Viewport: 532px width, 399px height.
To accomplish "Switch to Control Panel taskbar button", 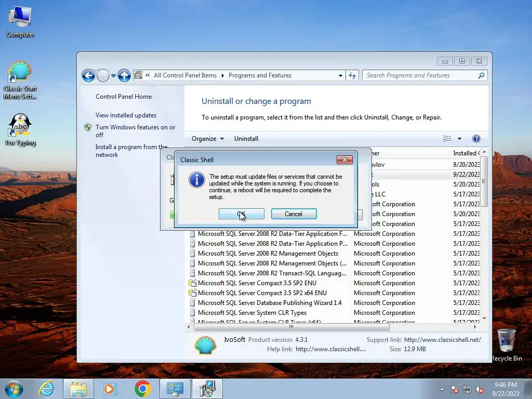I will pos(175,389).
